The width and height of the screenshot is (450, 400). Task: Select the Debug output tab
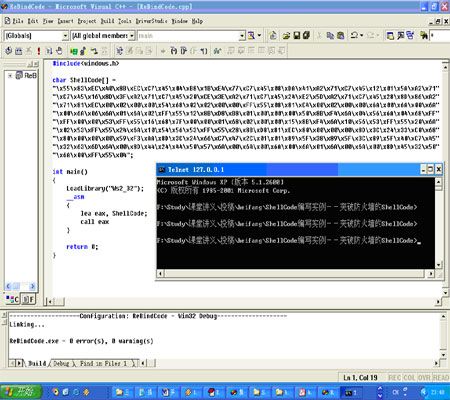tap(61, 363)
